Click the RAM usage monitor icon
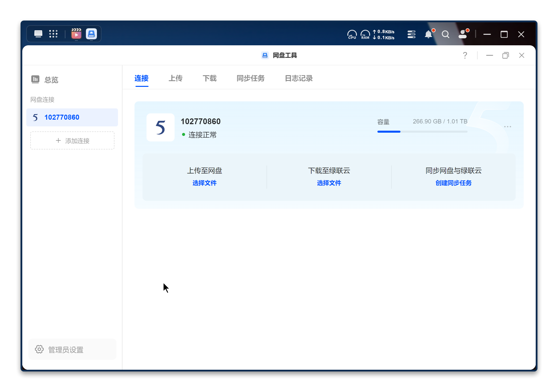This screenshot has height=392, width=558. pyautogui.click(x=365, y=34)
